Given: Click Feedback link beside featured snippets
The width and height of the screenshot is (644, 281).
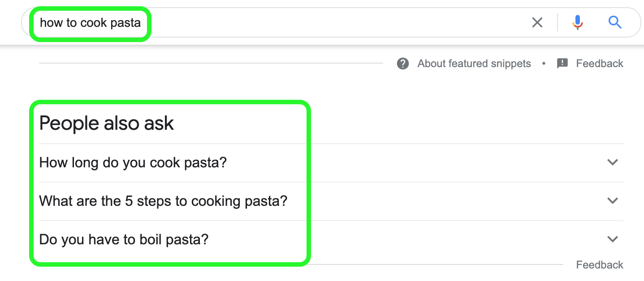Looking at the screenshot, I should point(600,64).
